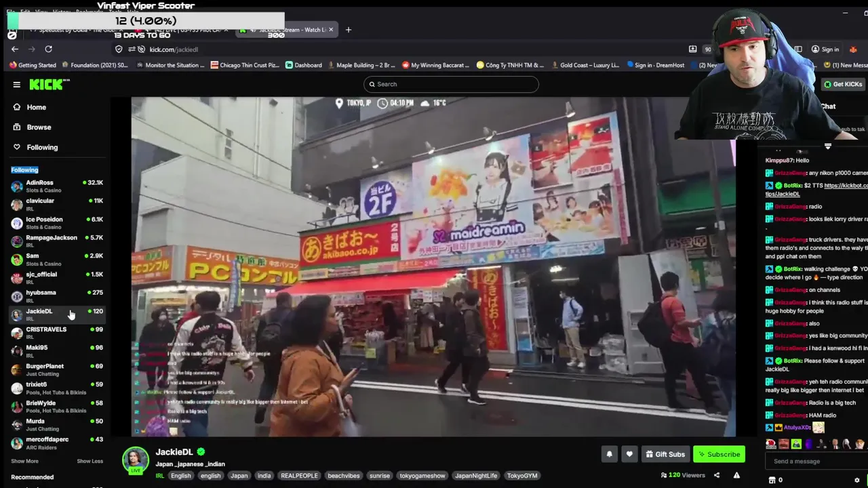868x488 pixels.
Task: Subscribe to JackieDL
Action: pyautogui.click(x=719, y=454)
